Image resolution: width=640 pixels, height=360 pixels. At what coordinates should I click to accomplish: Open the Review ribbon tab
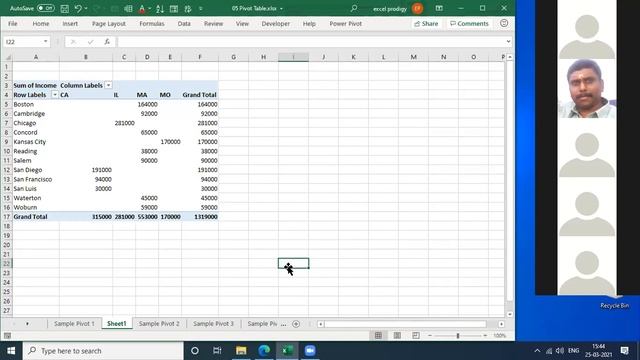pos(213,24)
